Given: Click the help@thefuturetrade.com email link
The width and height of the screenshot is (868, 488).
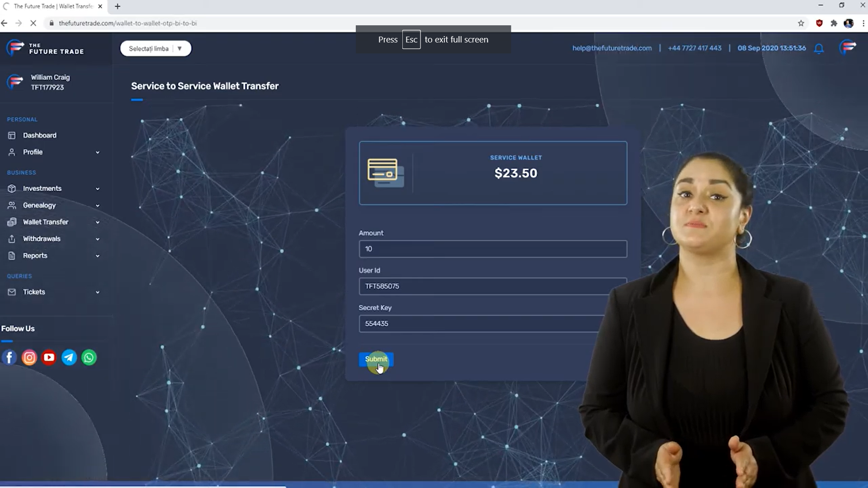Looking at the screenshot, I should (612, 48).
